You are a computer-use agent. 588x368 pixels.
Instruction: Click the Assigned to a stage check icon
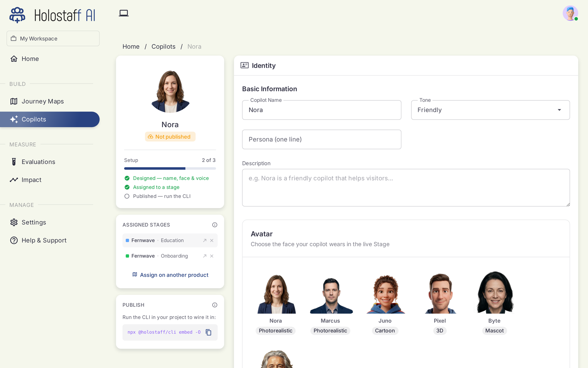[127, 187]
